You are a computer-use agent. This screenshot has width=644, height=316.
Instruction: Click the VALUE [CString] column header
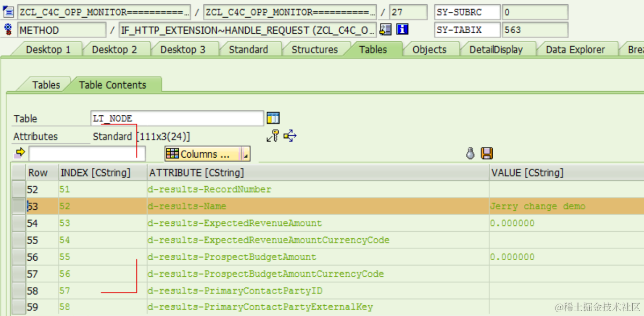tap(566, 172)
